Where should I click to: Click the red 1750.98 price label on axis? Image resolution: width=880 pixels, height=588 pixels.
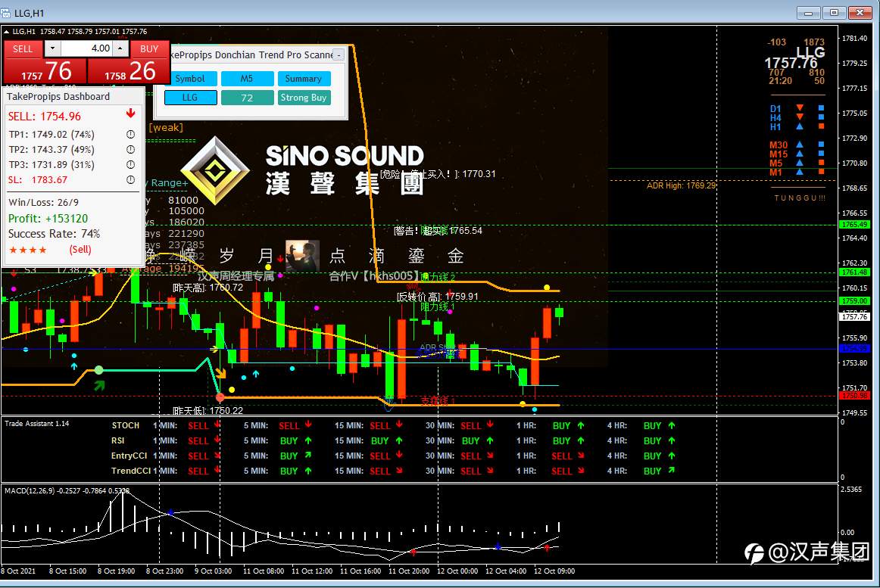[x=854, y=396]
